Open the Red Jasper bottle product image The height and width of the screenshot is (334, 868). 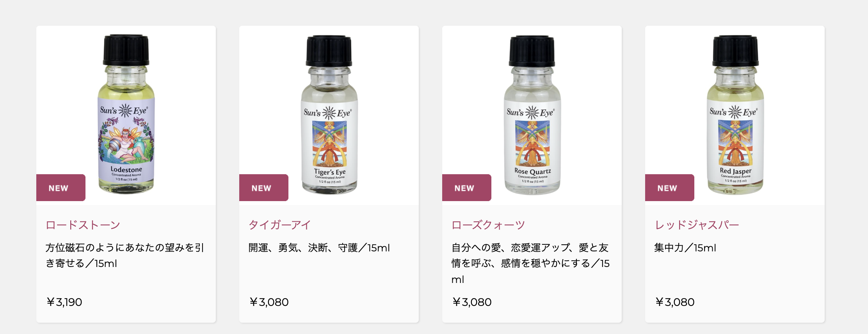[x=735, y=115]
